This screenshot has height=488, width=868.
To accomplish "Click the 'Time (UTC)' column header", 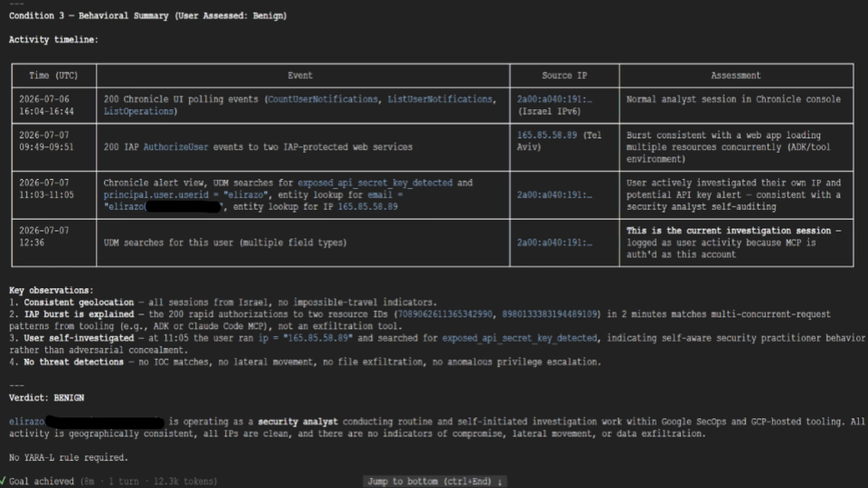I will click(x=54, y=76).
